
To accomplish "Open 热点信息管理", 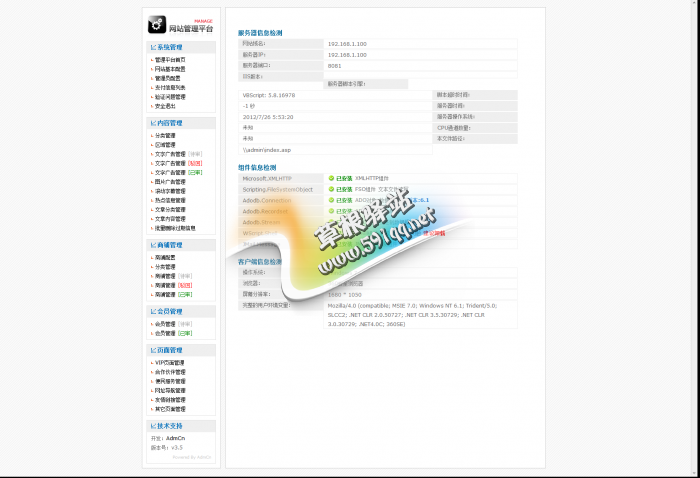I will [170, 200].
